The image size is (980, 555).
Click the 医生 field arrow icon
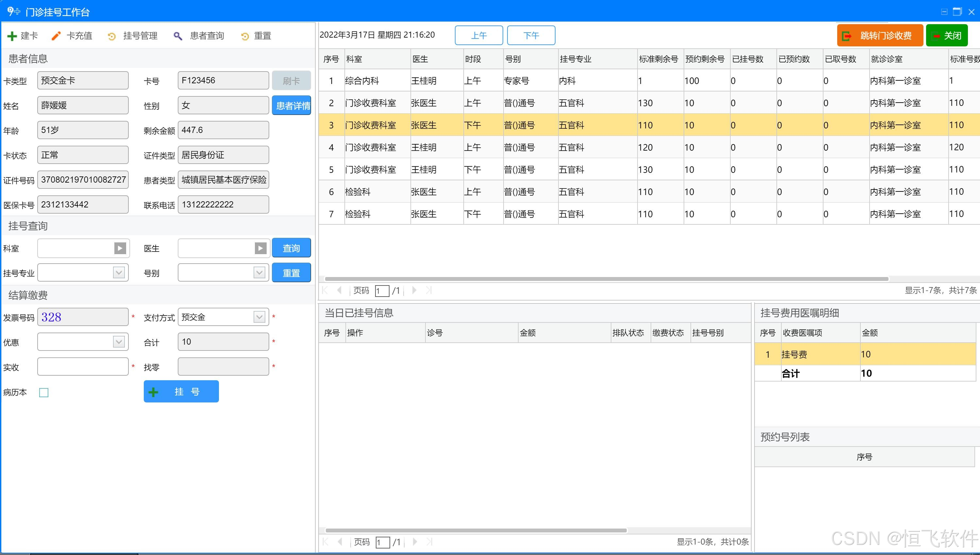[x=260, y=249]
